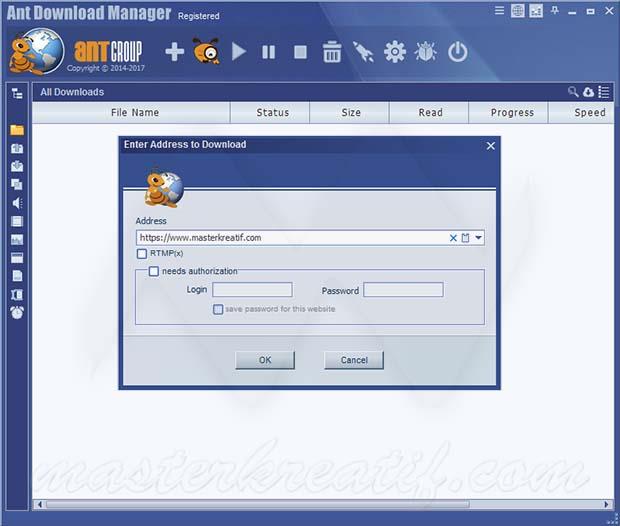
Task: Open settings via the gear icon
Action: tap(395, 52)
